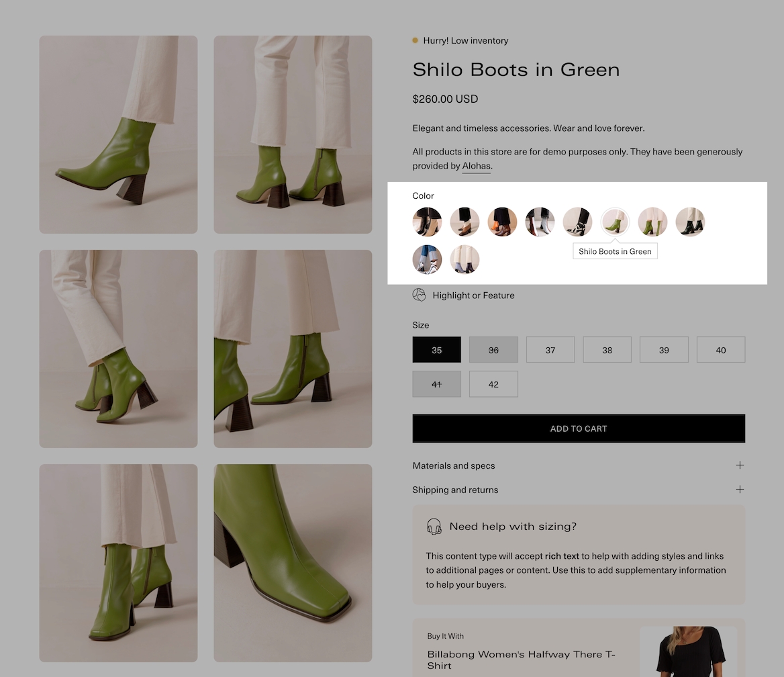This screenshot has height=677, width=784.
Task: Click the plus icon beside Shipping and returns
Action: tap(740, 490)
